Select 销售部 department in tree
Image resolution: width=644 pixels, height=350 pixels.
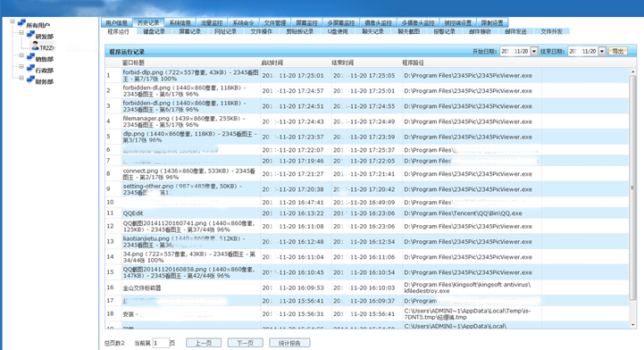pyautogui.click(x=45, y=59)
